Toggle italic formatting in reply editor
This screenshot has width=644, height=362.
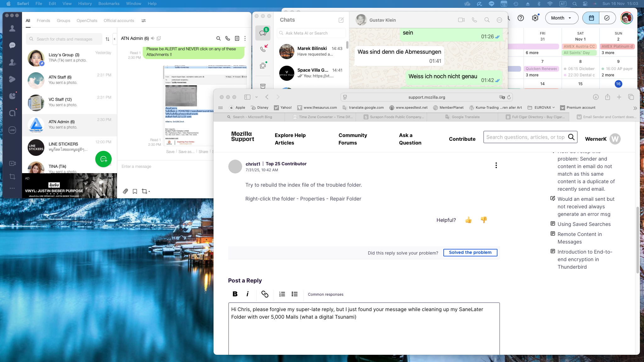tap(247, 294)
